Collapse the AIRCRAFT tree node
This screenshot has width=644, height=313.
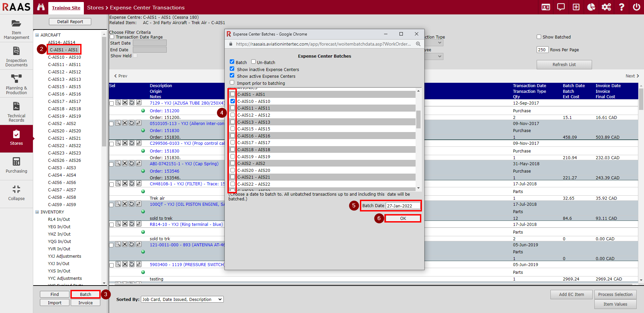[37, 35]
